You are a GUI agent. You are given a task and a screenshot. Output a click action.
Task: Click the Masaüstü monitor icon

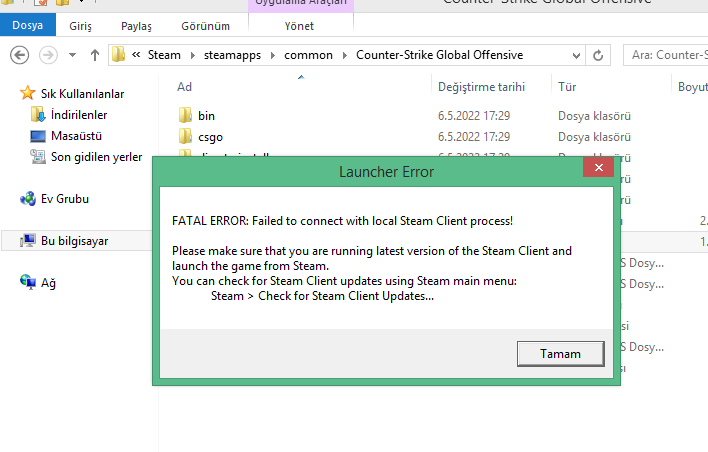coord(38,136)
